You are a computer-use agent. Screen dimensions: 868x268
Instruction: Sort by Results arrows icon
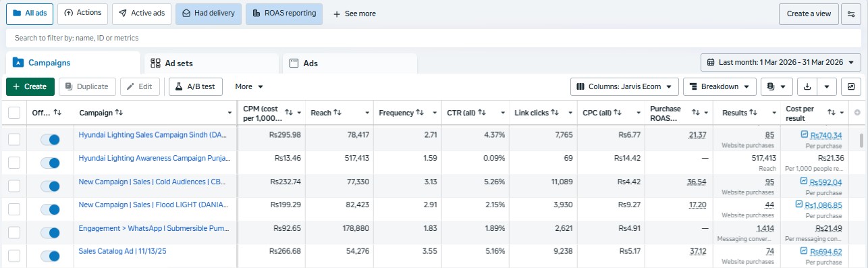pyautogui.click(x=754, y=112)
